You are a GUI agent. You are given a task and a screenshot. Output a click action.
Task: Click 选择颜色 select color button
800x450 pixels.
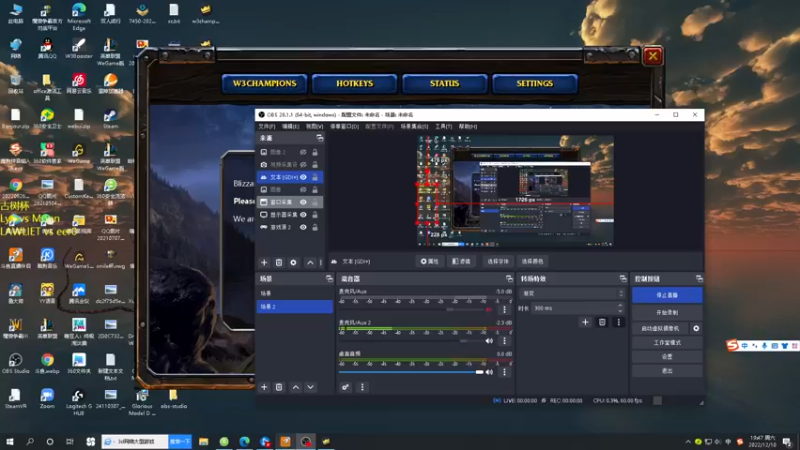tap(532, 261)
